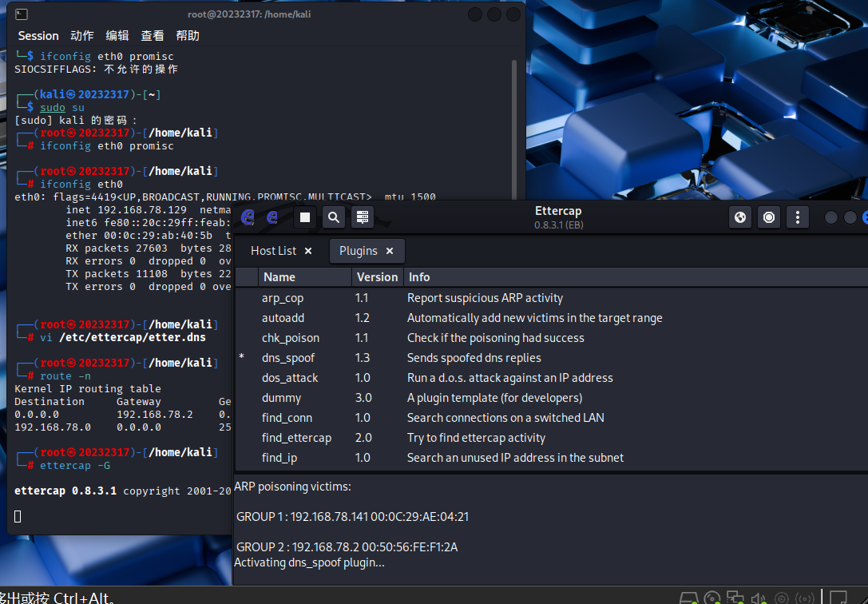The image size is (868, 604).
Task: Click the terminal cursor block at bottom
Action: [x=18, y=517]
